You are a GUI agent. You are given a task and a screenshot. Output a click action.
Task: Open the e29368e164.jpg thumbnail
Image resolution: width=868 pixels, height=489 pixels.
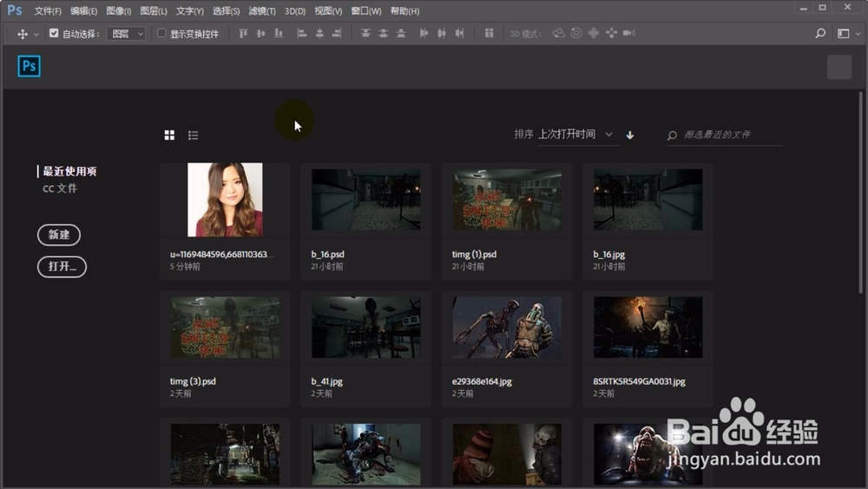tap(507, 327)
